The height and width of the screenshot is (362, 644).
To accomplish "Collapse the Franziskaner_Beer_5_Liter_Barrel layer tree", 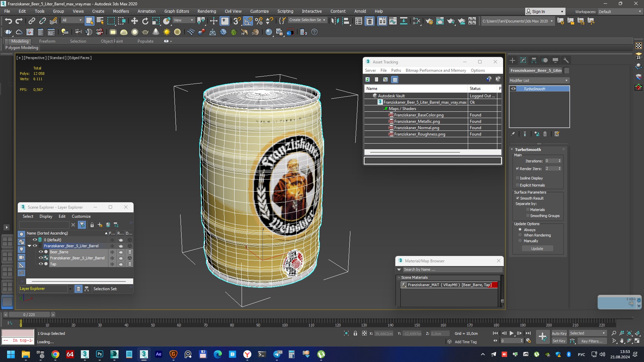I will pos(29,246).
